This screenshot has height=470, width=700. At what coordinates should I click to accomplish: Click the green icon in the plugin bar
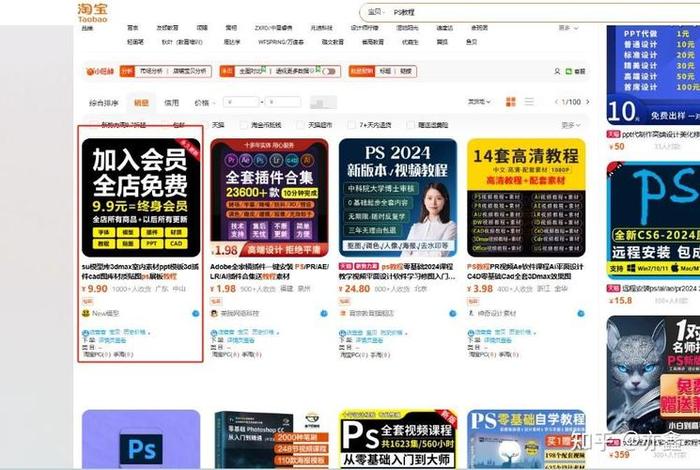point(569,71)
